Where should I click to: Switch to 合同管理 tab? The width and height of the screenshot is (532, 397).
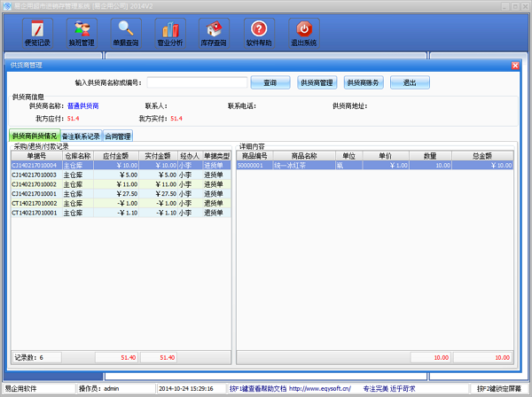pyautogui.click(x=117, y=136)
